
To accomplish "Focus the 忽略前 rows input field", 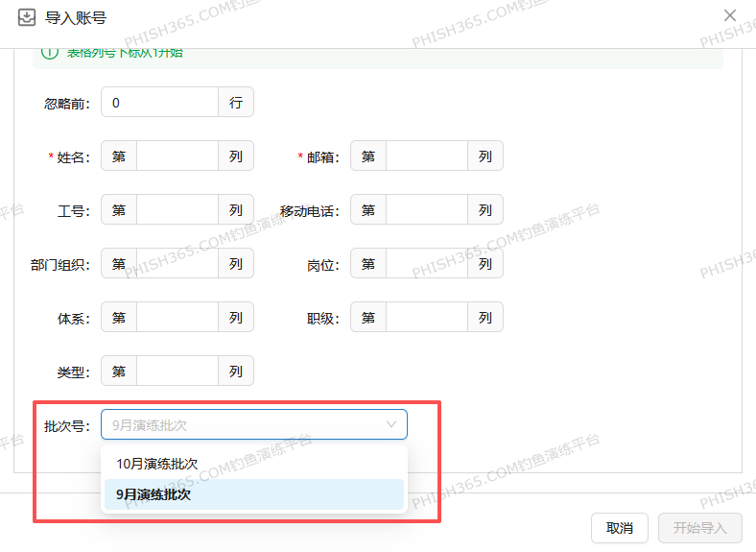I will pyautogui.click(x=159, y=103).
